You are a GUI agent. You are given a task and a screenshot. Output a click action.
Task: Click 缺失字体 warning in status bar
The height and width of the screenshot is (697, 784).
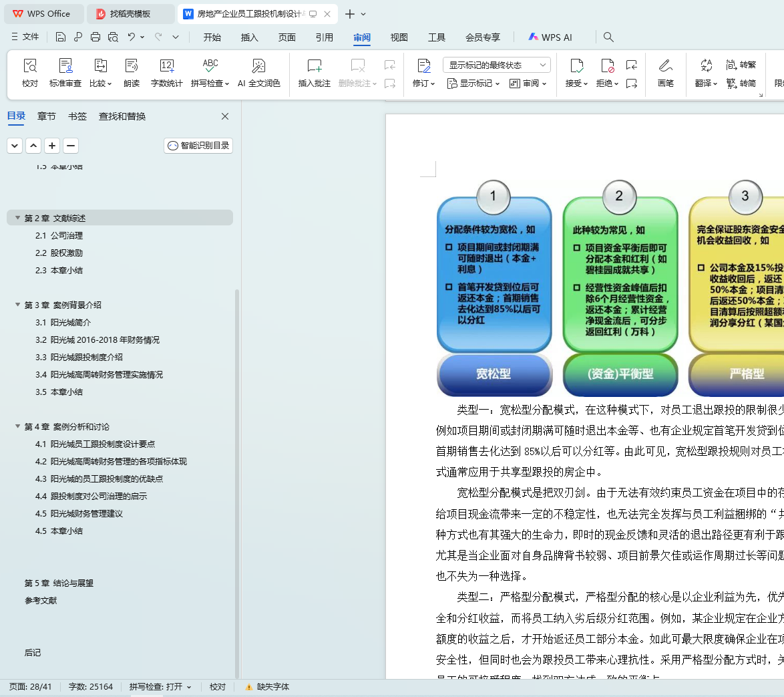[x=267, y=687]
